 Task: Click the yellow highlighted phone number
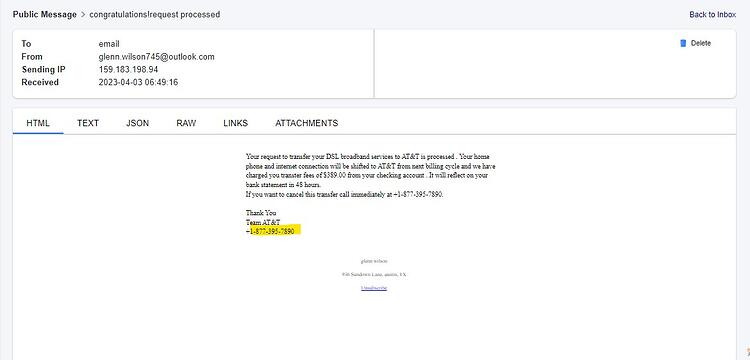click(273, 231)
